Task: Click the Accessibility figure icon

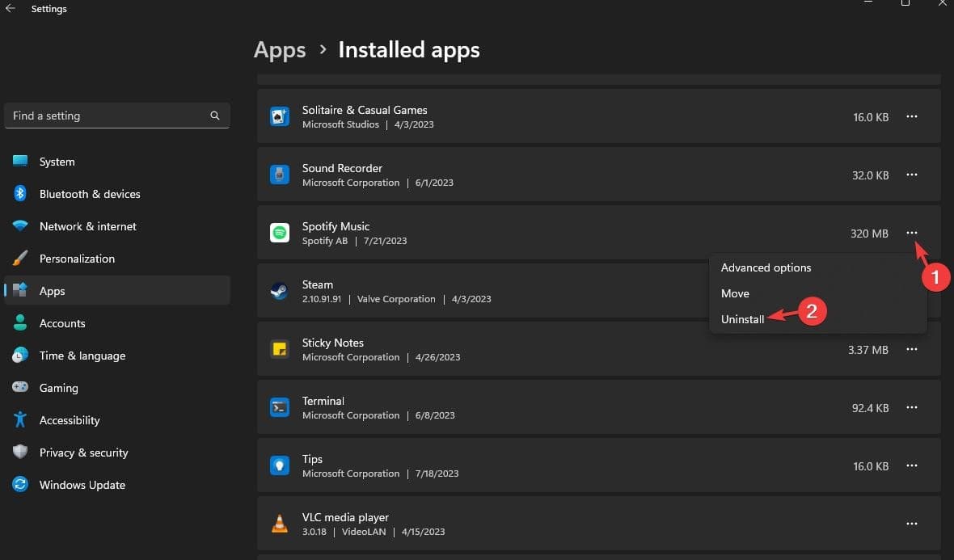Action: click(20, 419)
